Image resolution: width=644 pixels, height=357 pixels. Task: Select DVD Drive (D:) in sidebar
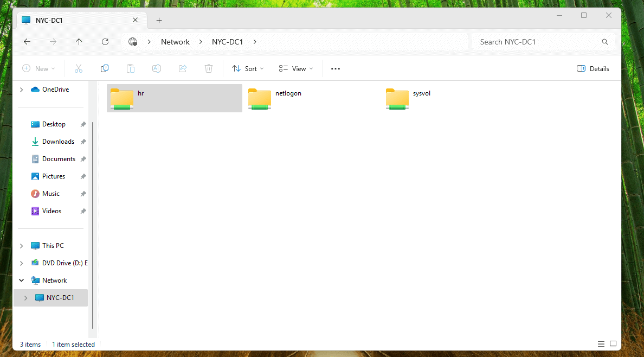(59, 263)
